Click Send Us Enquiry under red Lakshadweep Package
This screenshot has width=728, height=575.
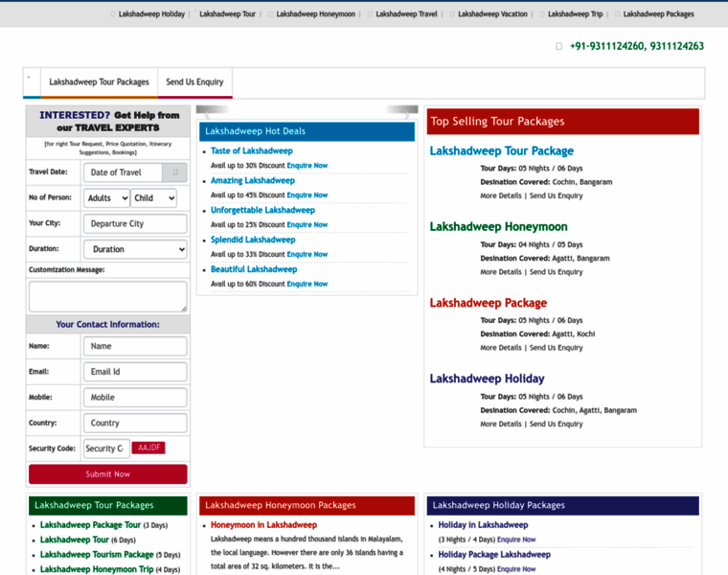coord(557,348)
